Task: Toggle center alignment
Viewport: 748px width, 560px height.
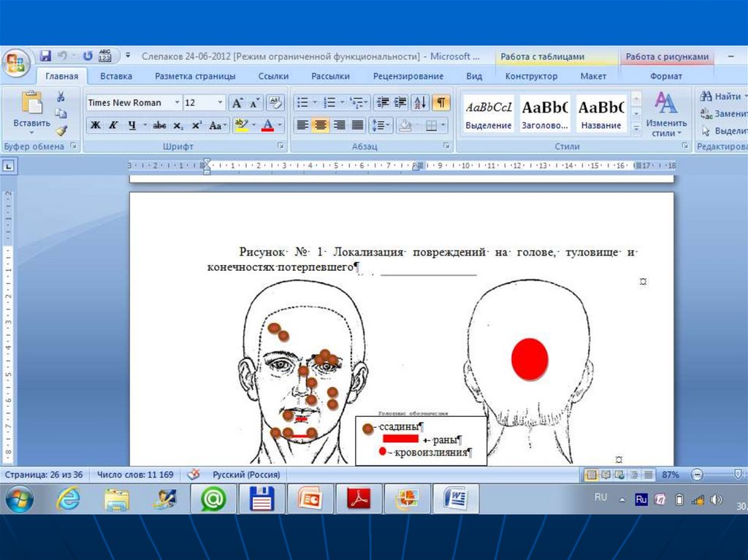Action: [320, 126]
